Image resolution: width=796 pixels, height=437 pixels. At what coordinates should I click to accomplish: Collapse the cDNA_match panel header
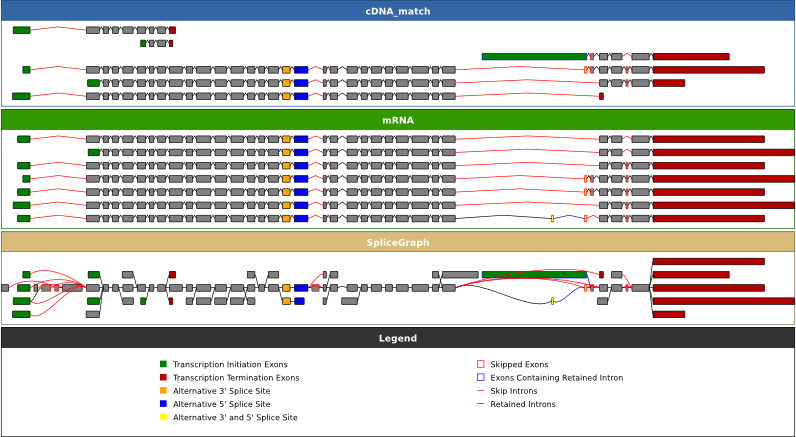[x=398, y=11]
